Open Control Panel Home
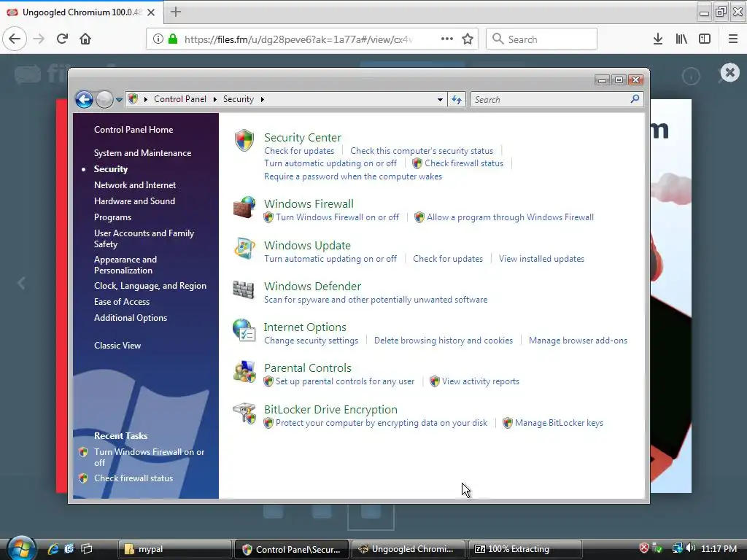 click(133, 130)
